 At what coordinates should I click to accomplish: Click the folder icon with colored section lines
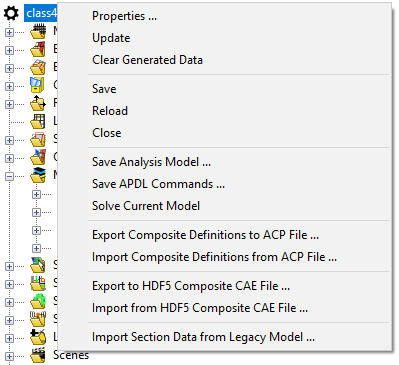[x=38, y=284]
